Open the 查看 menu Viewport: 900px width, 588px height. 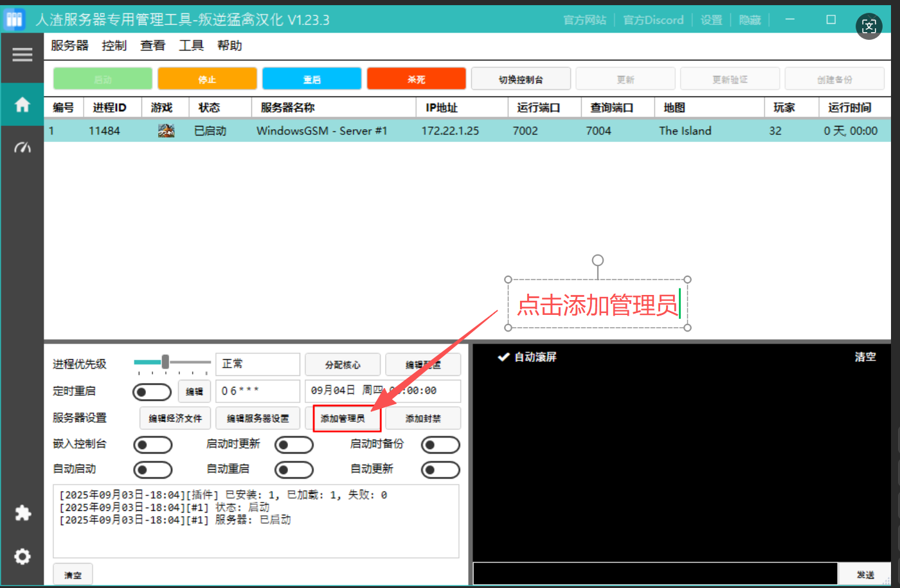(152, 45)
